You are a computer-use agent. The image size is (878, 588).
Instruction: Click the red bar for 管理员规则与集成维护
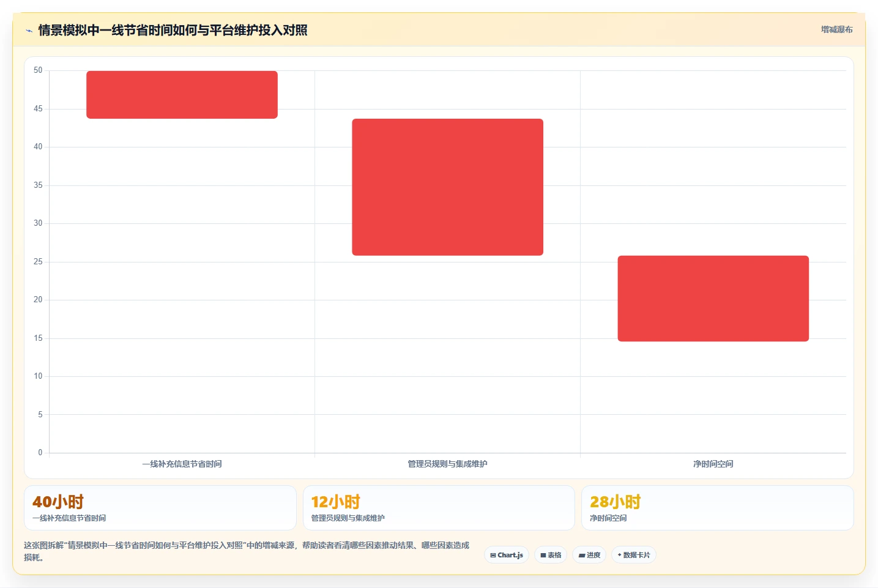(x=447, y=187)
